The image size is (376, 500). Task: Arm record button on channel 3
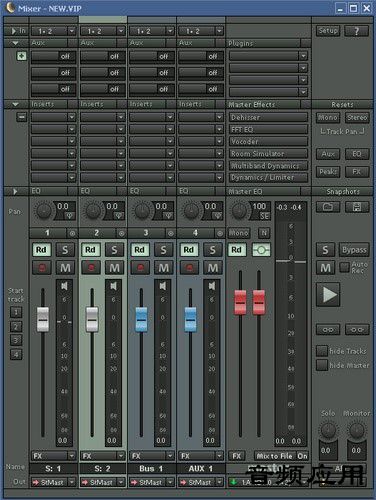pyautogui.click(x=140, y=267)
